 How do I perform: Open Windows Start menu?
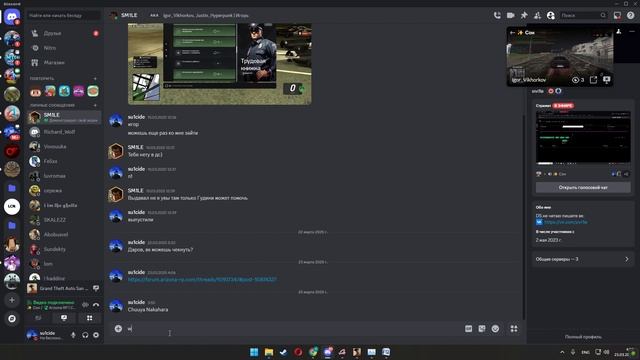click(x=254, y=352)
